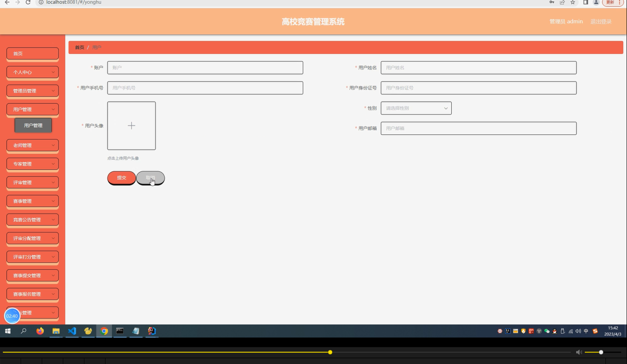Click the taskbar clock 15:42
The image size is (627, 364).
tap(613, 328)
